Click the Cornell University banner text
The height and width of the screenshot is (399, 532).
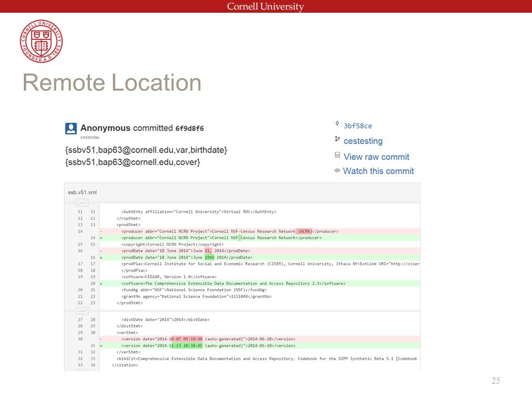pos(265,7)
